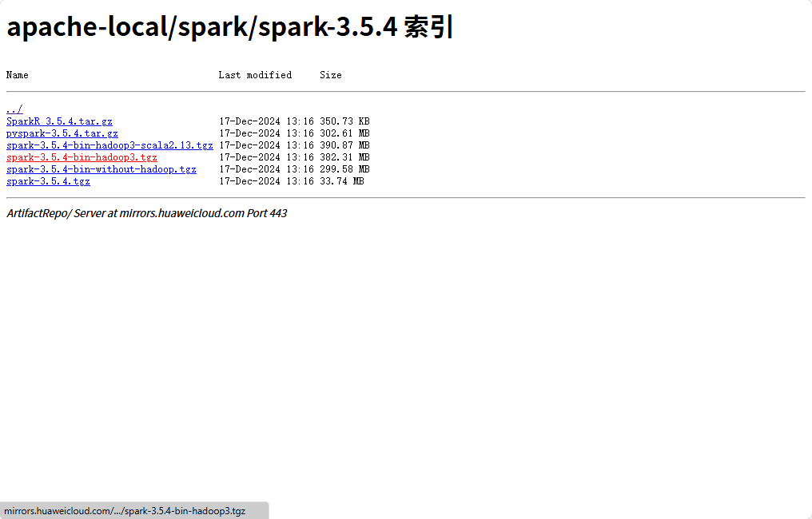This screenshot has width=812, height=519.
Task: Select the 299.58 MB size value
Action: [344, 168]
